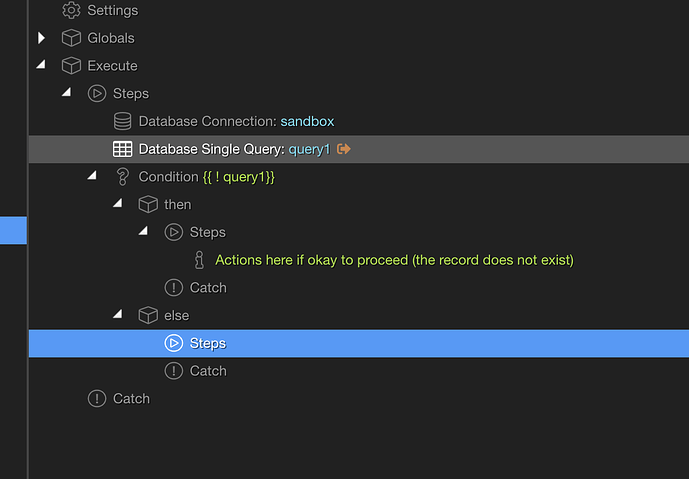Collapse the Condition node arrow
Screen dimensions: 689x479
tap(93, 176)
